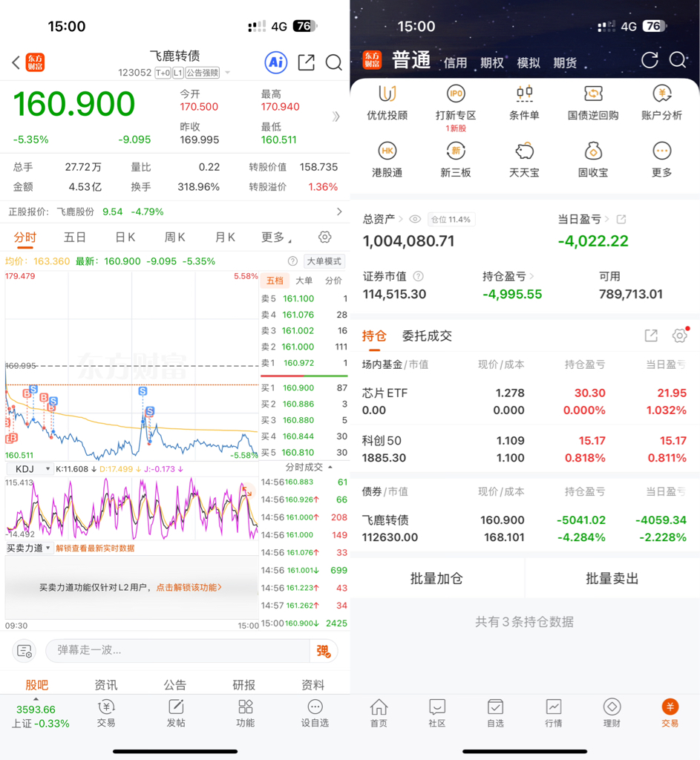Share the 当日盈亏 daily profit
This screenshot has width=700, height=760.
[x=621, y=219]
